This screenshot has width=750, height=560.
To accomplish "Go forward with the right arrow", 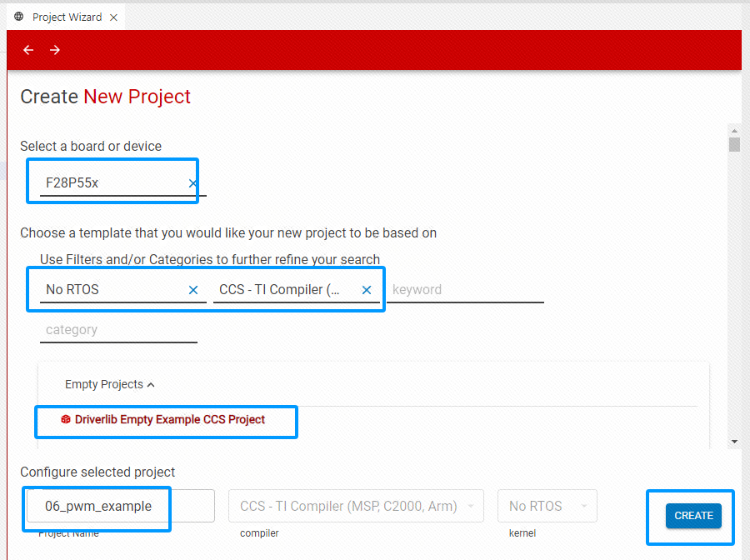I will [55, 50].
